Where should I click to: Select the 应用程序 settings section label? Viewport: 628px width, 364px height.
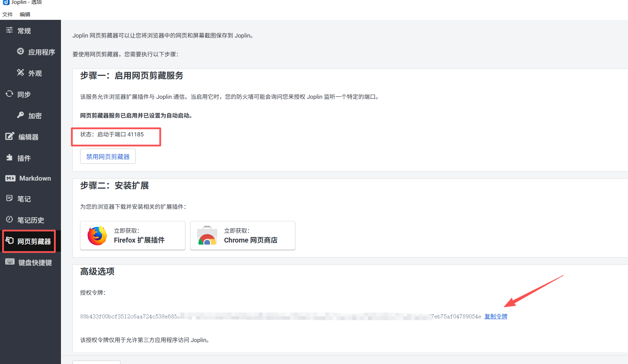click(x=42, y=52)
